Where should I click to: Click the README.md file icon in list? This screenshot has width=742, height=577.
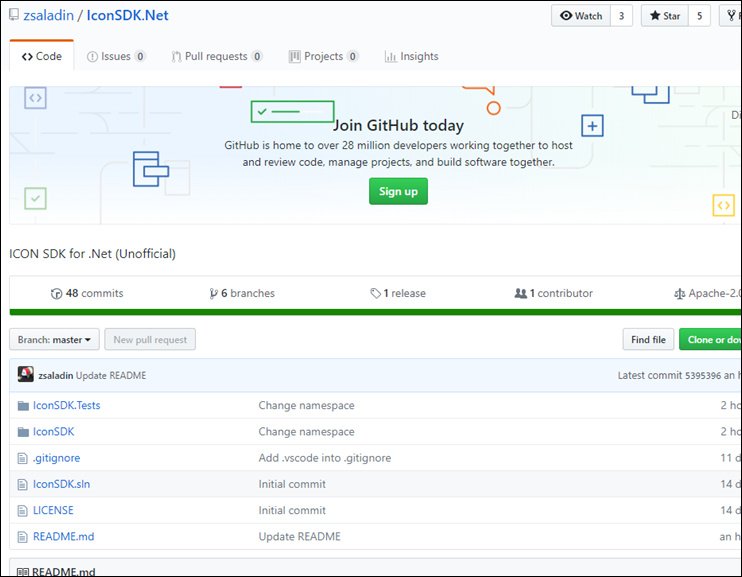click(22, 537)
